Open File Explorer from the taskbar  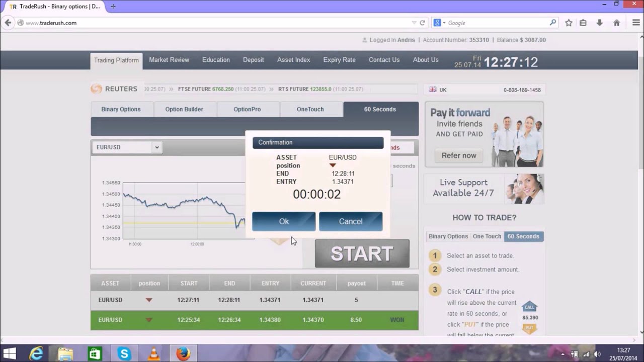(x=65, y=354)
